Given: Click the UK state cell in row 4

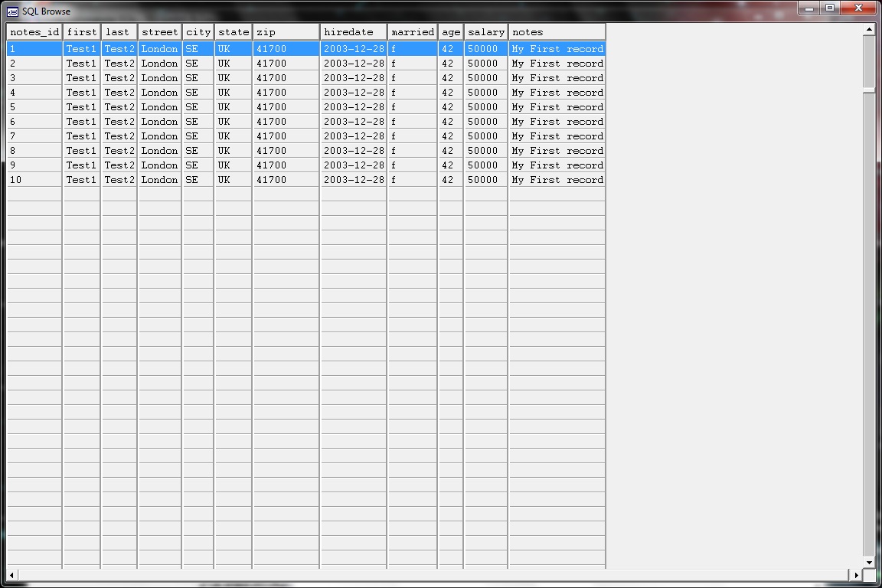Looking at the screenshot, I should coord(233,92).
